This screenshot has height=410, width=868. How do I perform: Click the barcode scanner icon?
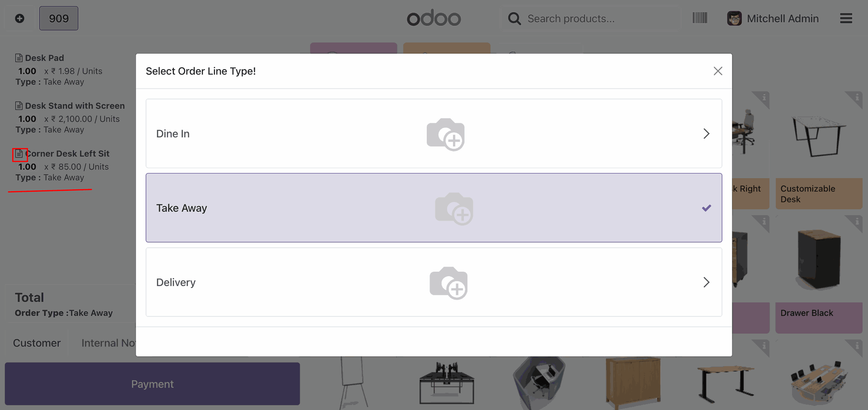pyautogui.click(x=699, y=18)
